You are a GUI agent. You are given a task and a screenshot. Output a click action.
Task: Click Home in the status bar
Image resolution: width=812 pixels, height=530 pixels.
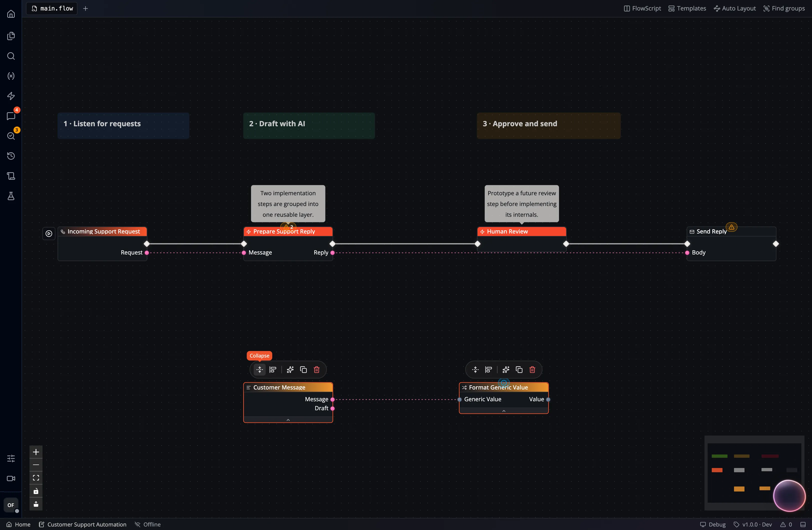[x=18, y=525]
